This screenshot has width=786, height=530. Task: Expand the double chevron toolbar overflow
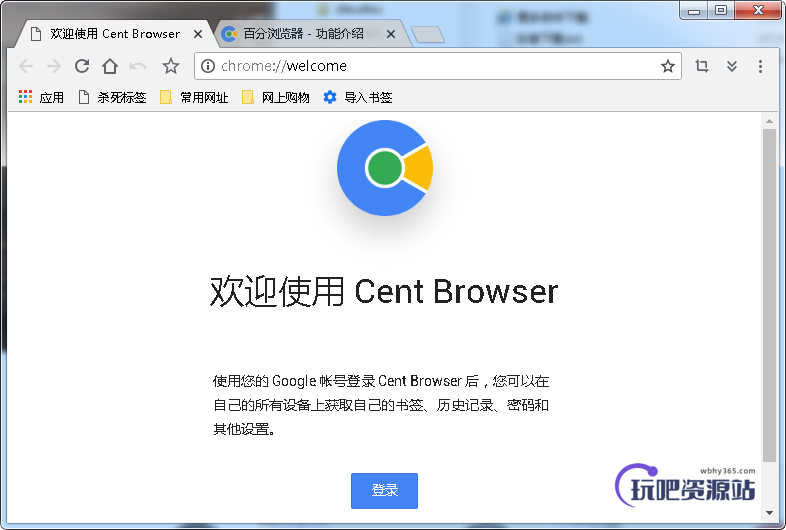click(732, 66)
